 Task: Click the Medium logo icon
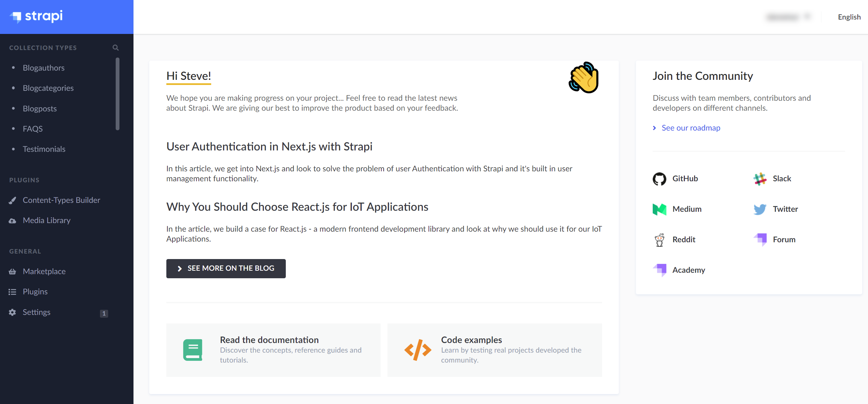pos(659,209)
